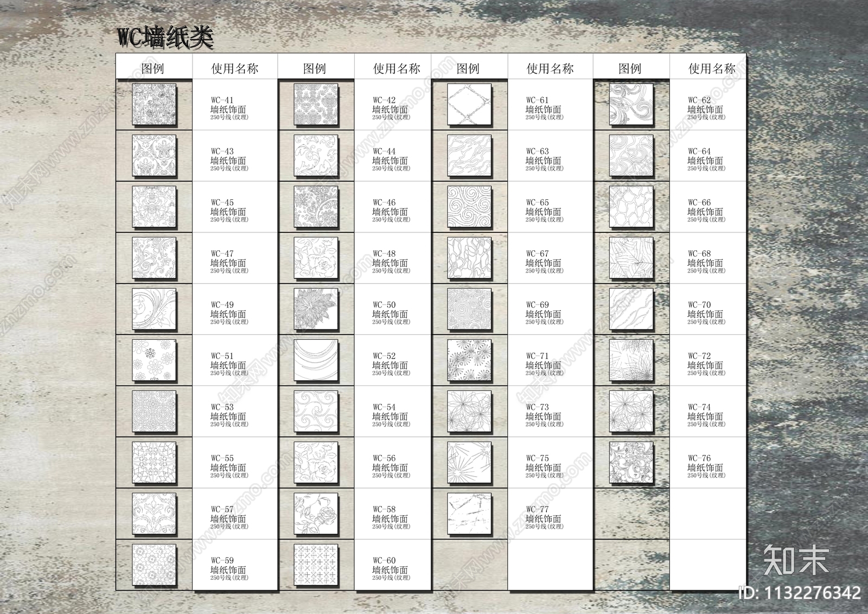Select the WC-64 curved line thumbnail
This screenshot has width=868, height=614.
pos(631,155)
